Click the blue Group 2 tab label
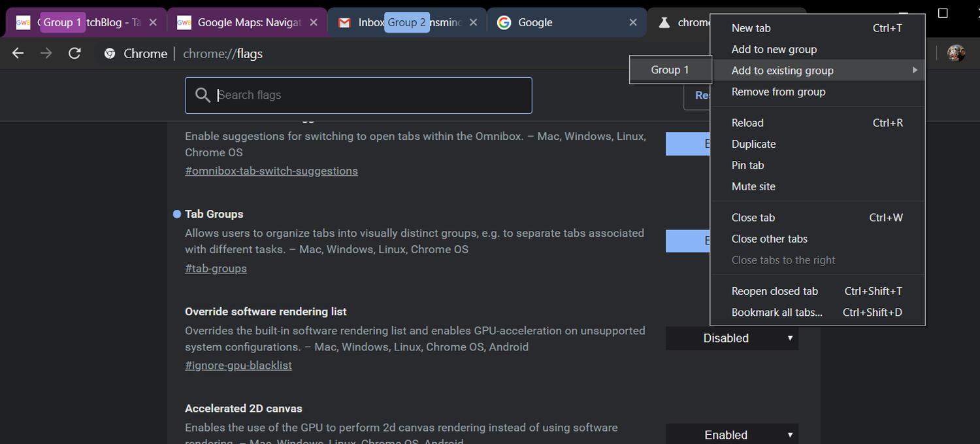980x444 pixels. [406, 22]
